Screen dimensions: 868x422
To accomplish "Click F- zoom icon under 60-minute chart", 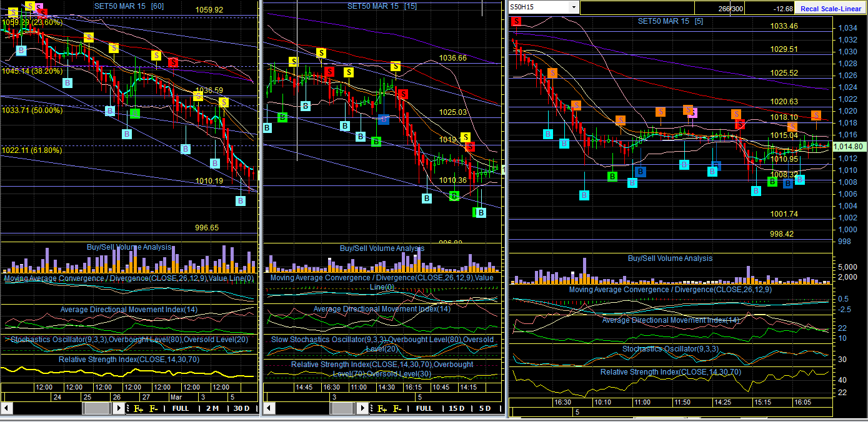I will click(154, 409).
